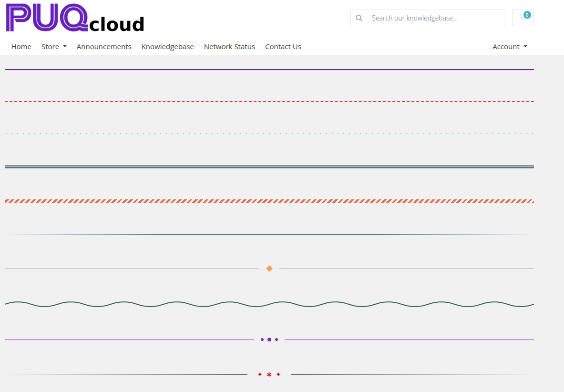Click the search magnifier icon
The image size is (564, 392).
coord(359,18)
